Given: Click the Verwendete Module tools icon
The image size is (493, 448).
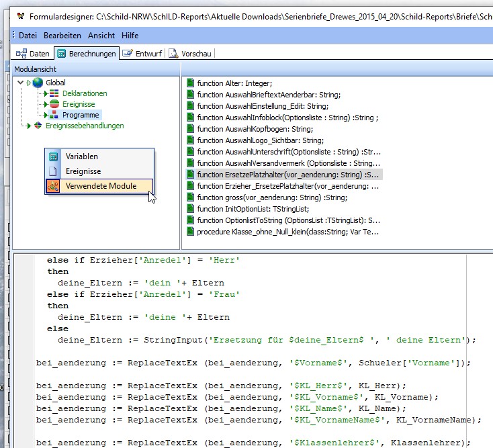Looking at the screenshot, I should (x=53, y=186).
